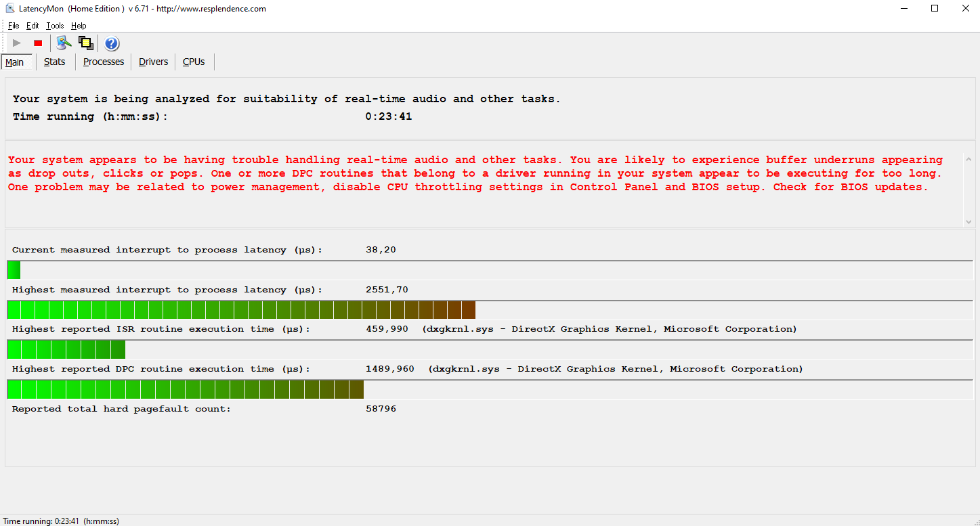This screenshot has height=526, width=980.
Task: Click the red warning about real-time audio trouble
Action: [475, 173]
